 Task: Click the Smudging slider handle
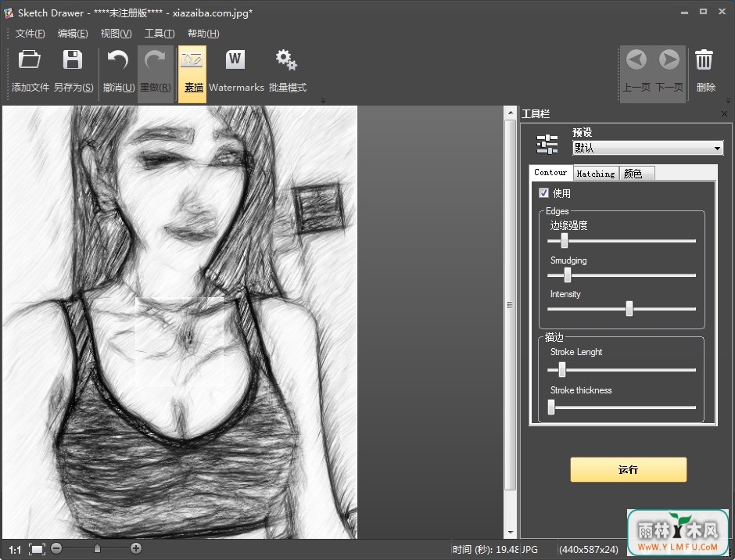pos(568,275)
